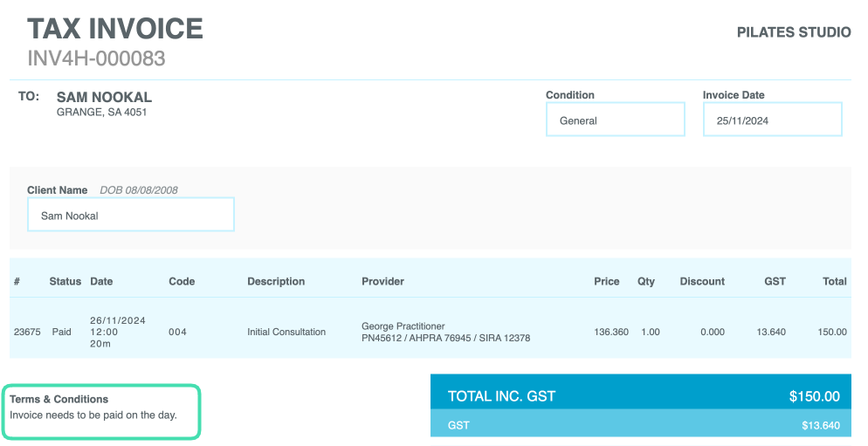Click the Status column header
Viewport: 868px width, 446px height.
point(65,281)
